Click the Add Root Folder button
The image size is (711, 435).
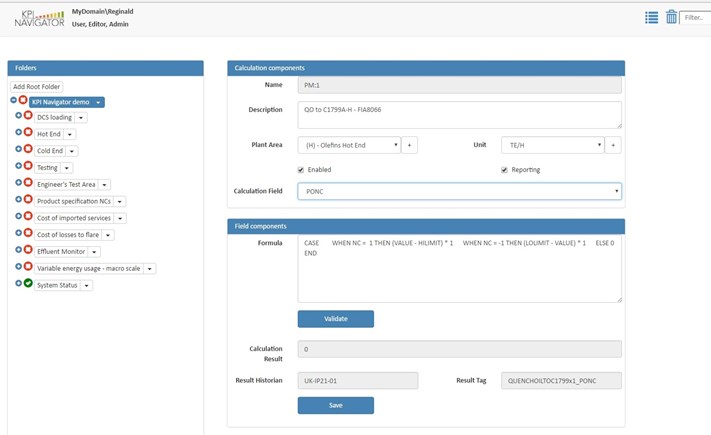tap(36, 87)
